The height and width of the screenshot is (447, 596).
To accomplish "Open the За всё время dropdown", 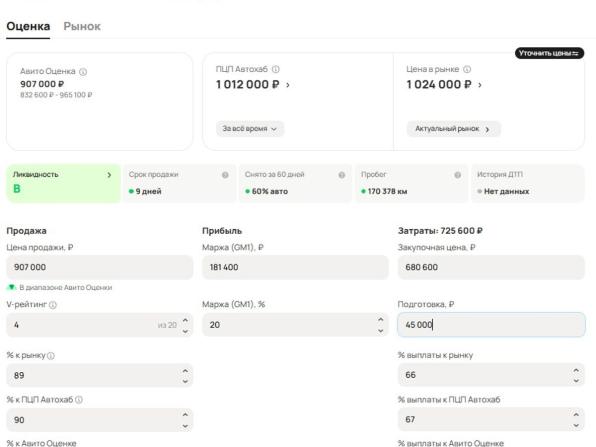I will point(250,129).
